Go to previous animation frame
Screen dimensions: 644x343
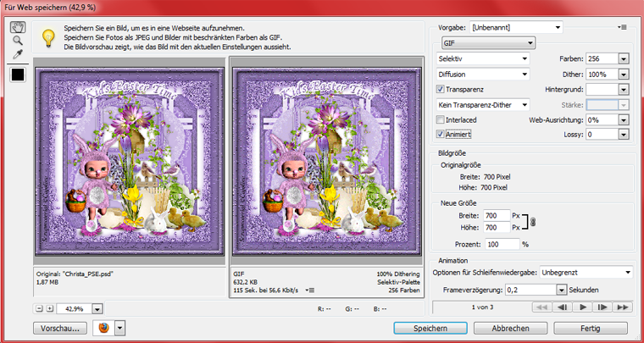click(563, 307)
